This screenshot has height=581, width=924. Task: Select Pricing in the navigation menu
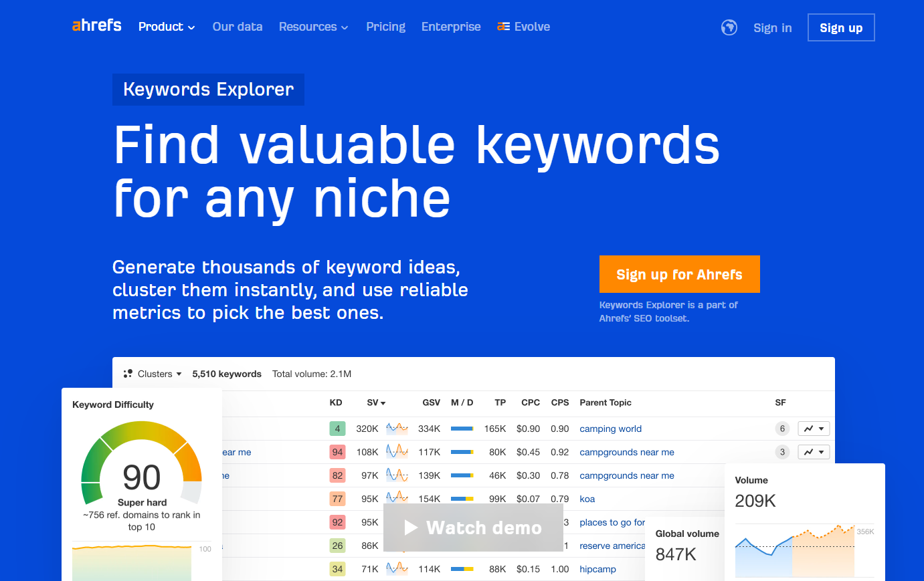coord(385,27)
